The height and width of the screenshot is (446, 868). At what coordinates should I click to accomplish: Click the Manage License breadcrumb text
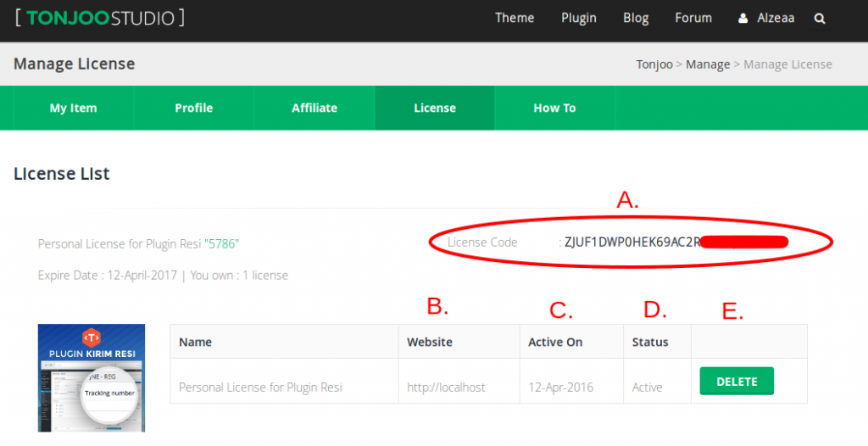[787, 64]
